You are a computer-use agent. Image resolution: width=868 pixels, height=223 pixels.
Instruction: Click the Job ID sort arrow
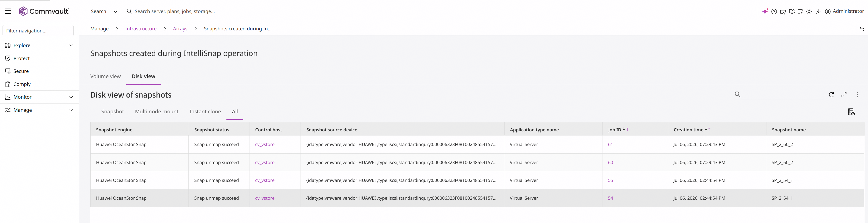click(624, 129)
